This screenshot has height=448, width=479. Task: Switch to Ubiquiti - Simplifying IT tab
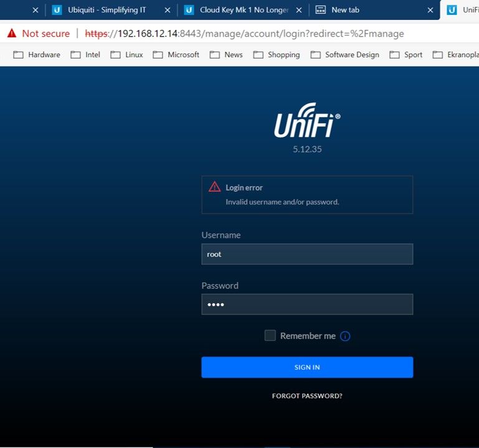coord(106,10)
